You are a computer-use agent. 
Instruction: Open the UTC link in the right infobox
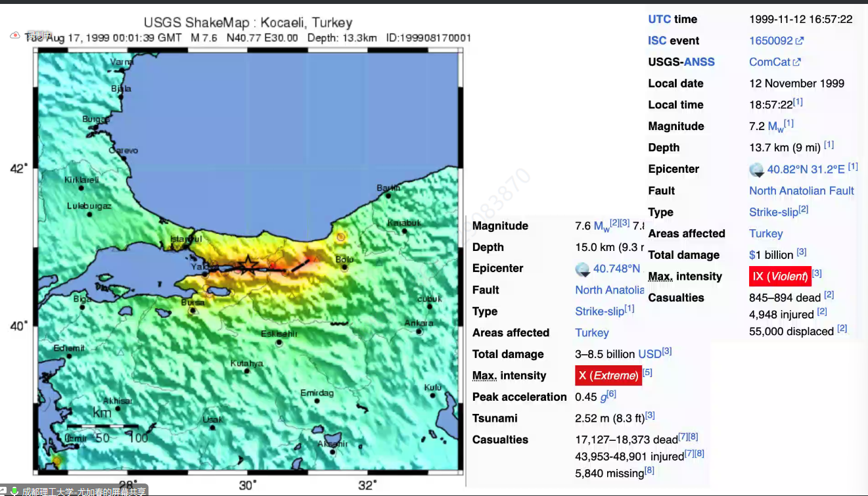659,19
